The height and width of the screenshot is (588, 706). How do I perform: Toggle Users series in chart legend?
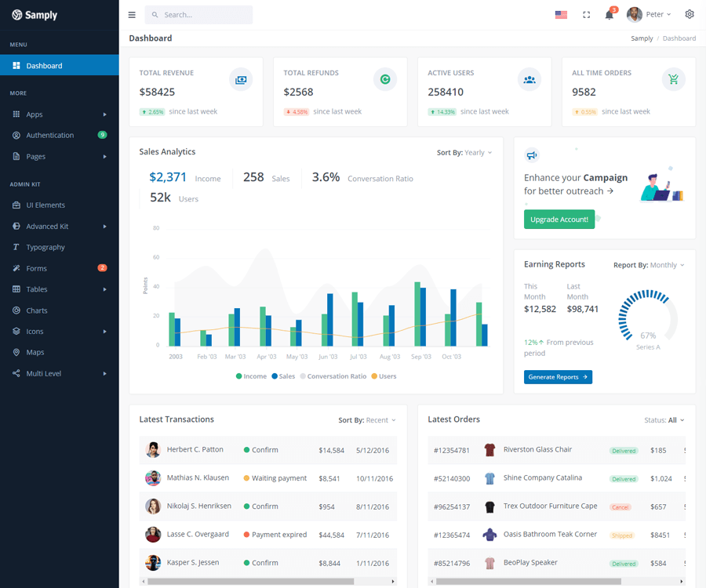(384, 376)
